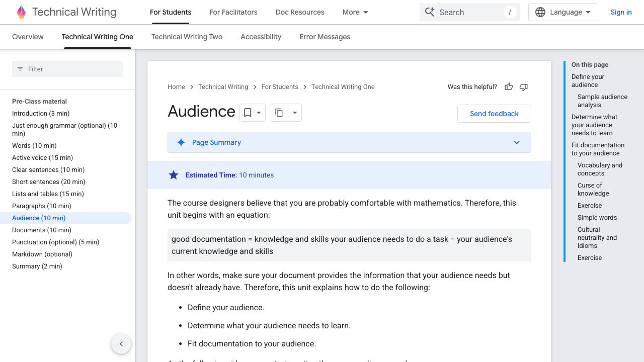This screenshot has width=644, height=362.
Task: Collapse sidebar with left chevron button
Action: click(x=121, y=344)
